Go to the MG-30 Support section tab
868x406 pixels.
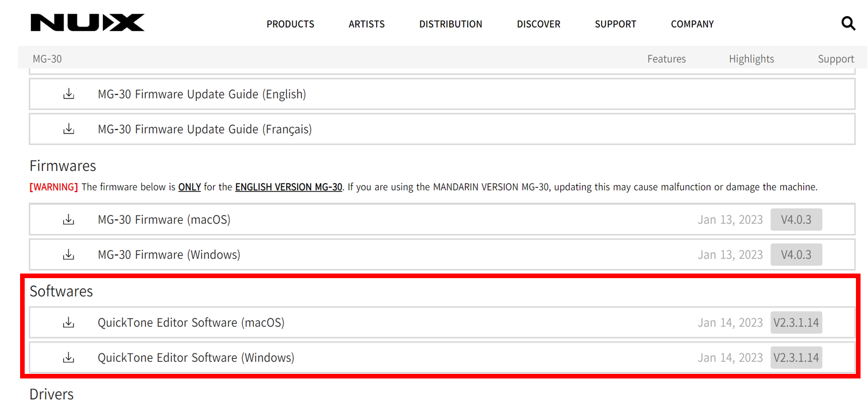pos(836,59)
